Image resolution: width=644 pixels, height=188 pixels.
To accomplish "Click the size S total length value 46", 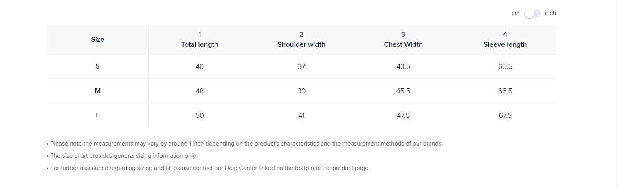I will [x=200, y=66].
